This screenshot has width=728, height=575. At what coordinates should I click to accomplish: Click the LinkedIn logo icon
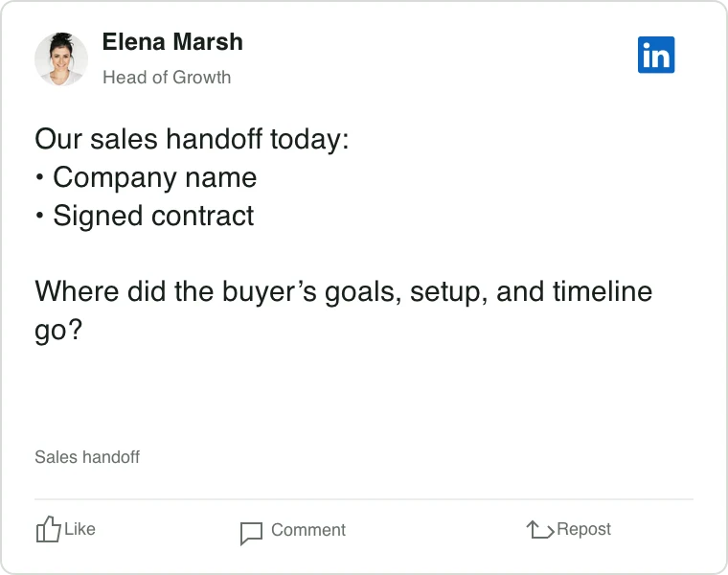(x=656, y=55)
